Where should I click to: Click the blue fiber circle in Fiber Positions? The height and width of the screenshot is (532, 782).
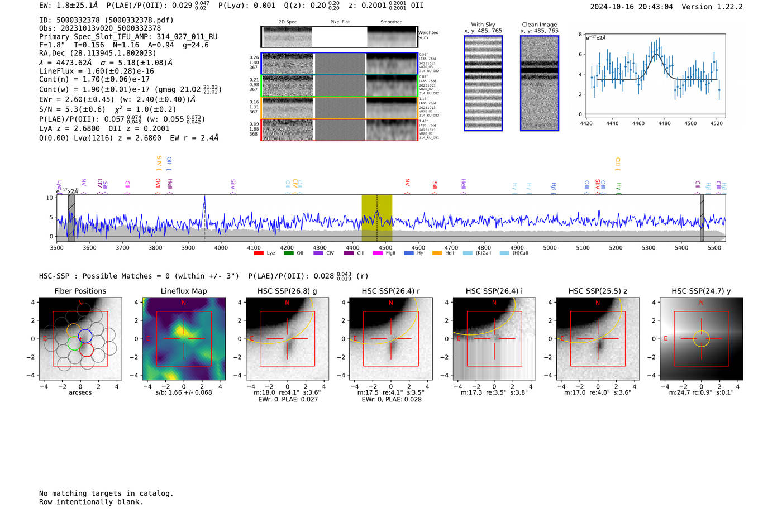(x=85, y=336)
